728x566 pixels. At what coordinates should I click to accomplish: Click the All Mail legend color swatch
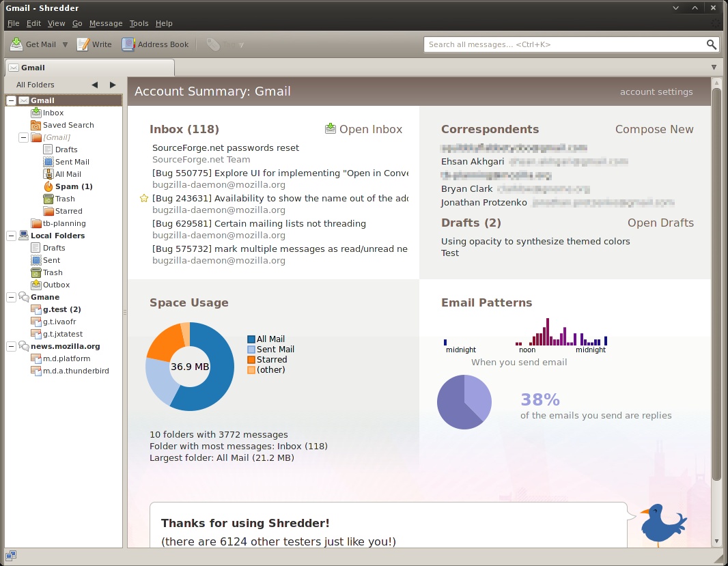(x=251, y=339)
